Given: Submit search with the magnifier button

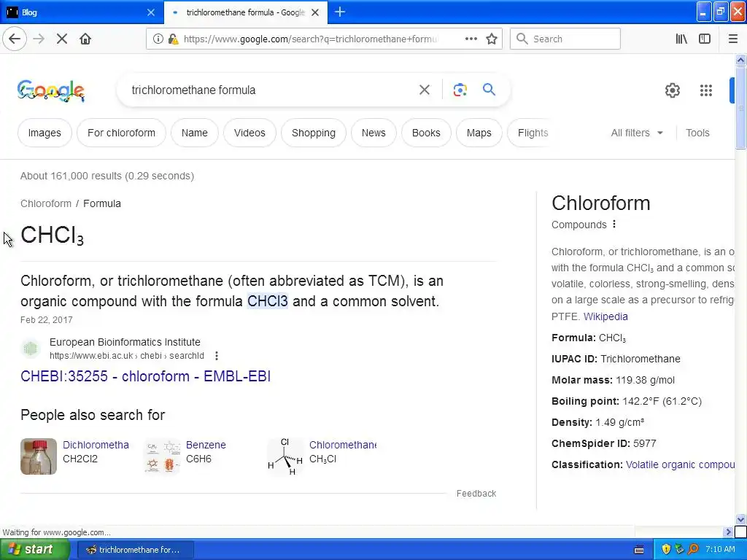Looking at the screenshot, I should coord(489,90).
